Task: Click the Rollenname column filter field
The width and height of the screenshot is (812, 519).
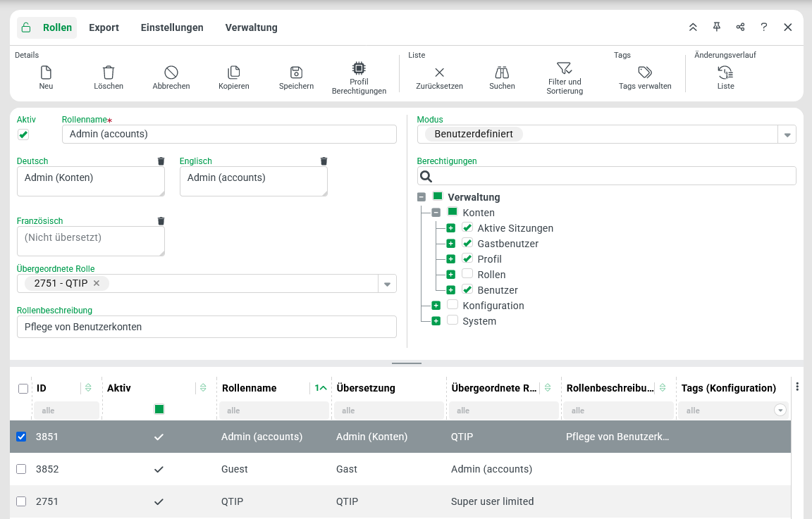Action: click(x=275, y=411)
